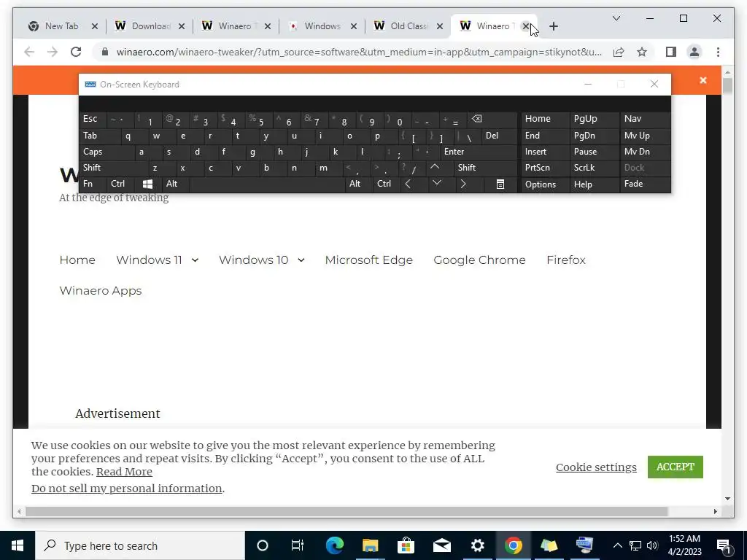Open Winaero Apps menu item
Screen dimensions: 747x560
tap(101, 290)
